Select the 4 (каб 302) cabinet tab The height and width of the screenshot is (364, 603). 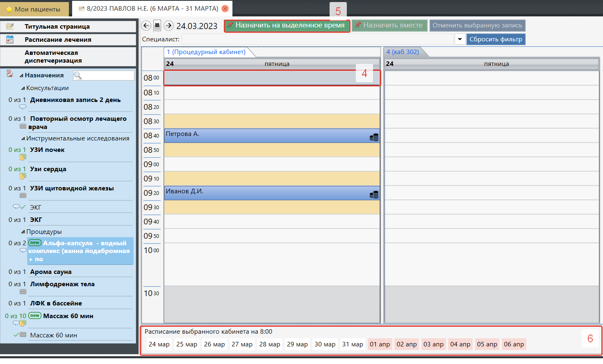402,52
